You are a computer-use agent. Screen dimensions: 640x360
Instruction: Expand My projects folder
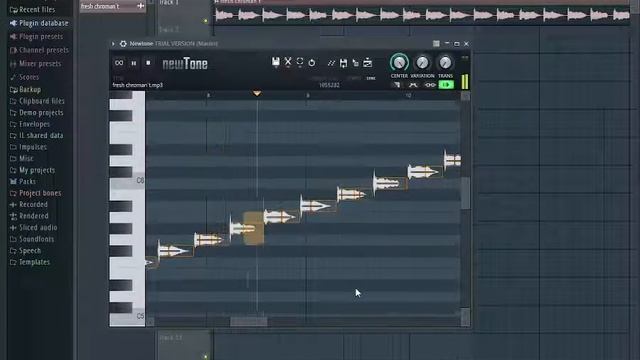coord(32,170)
